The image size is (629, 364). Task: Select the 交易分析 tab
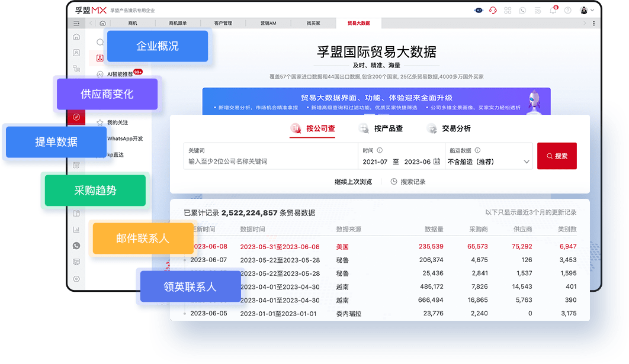[x=457, y=128]
